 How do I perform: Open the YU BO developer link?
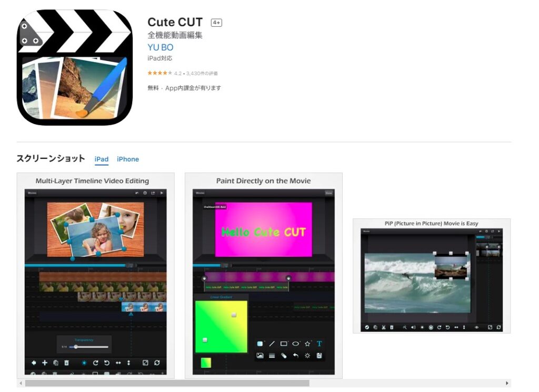pyautogui.click(x=160, y=47)
